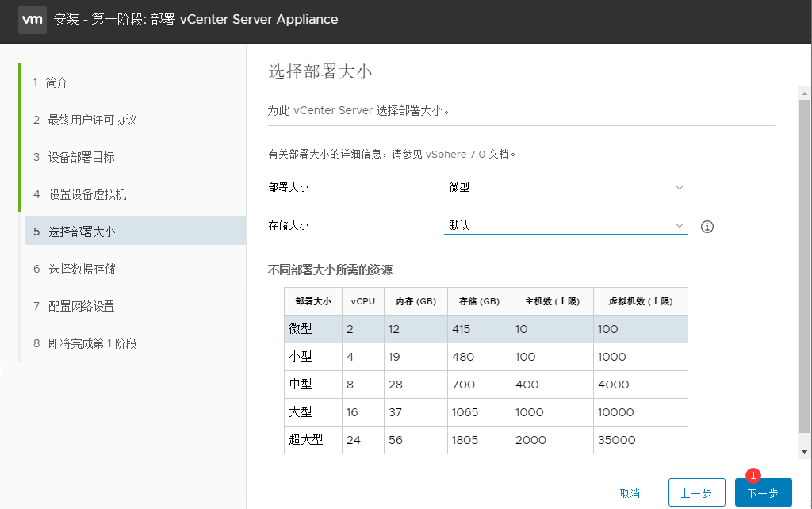Open the 存储大小 dropdown

(x=565, y=226)
